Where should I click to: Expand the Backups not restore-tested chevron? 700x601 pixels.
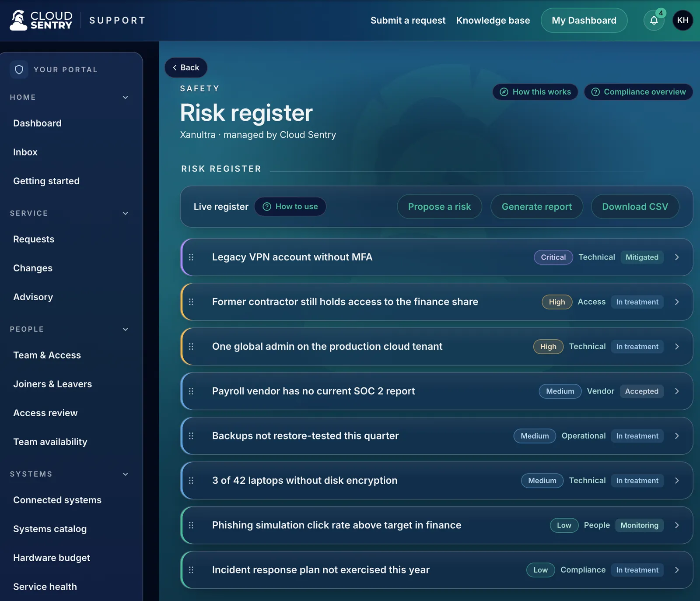click(x=677, y=436)
